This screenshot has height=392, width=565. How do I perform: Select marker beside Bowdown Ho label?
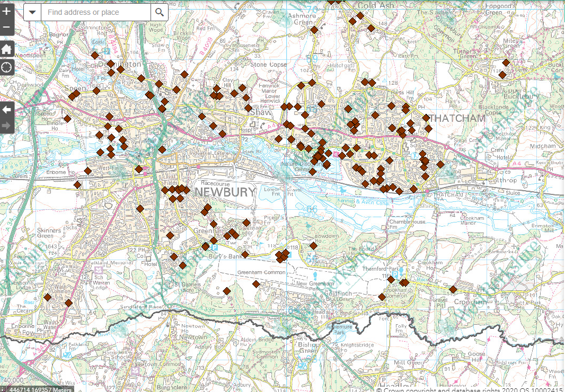click(313, 246)
